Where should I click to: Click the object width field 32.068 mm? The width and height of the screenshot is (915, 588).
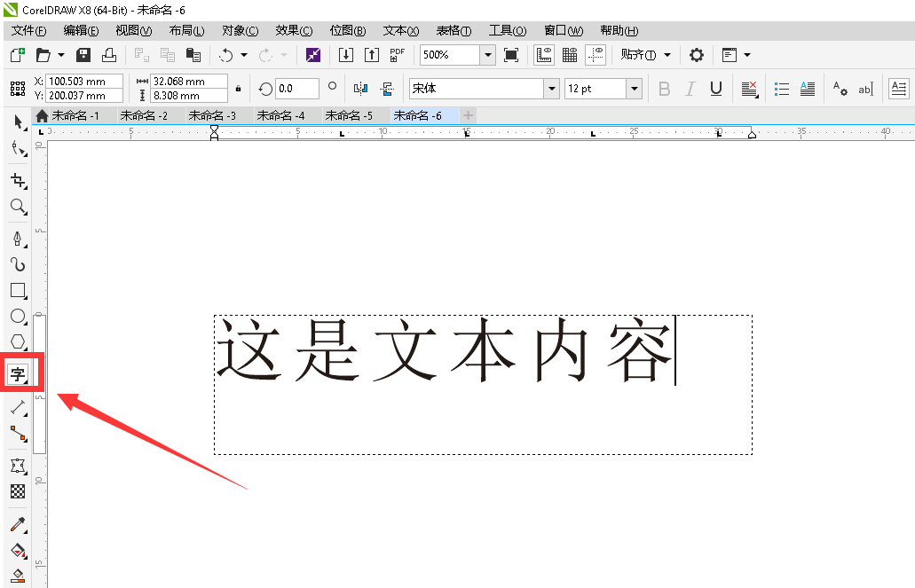pos(188,81)
